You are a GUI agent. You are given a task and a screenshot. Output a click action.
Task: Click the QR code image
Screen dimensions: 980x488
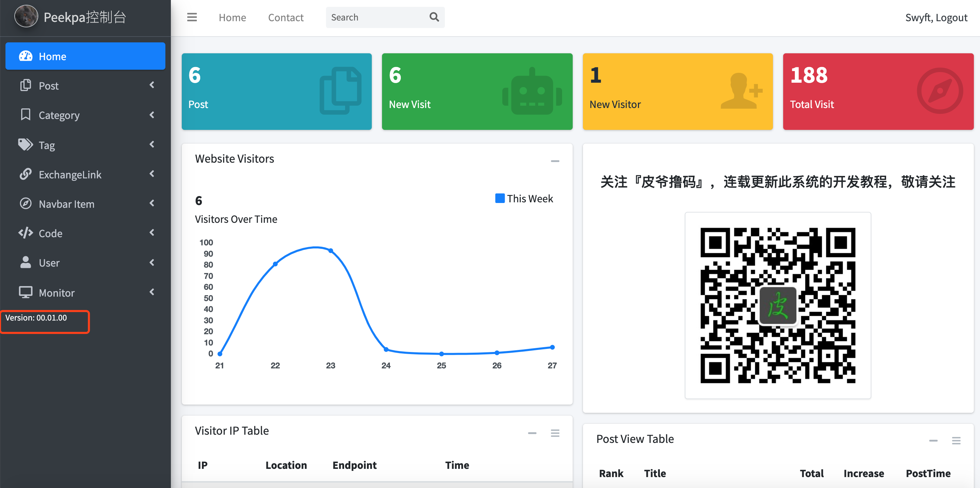tap(778, 305)
